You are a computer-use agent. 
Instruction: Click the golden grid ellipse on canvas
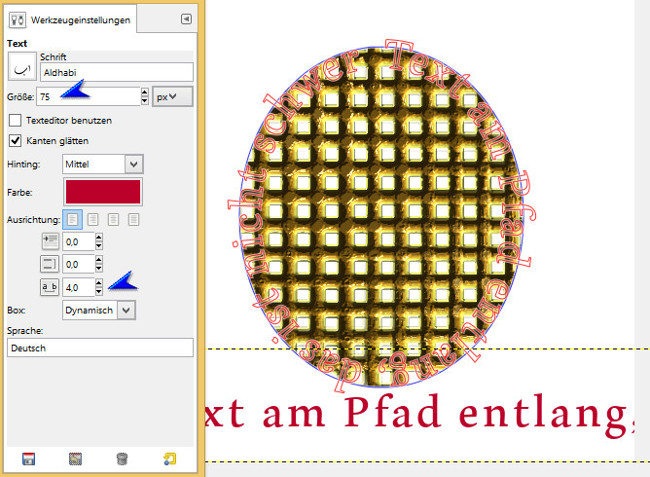pyautogui.click(x=381, y=217)
